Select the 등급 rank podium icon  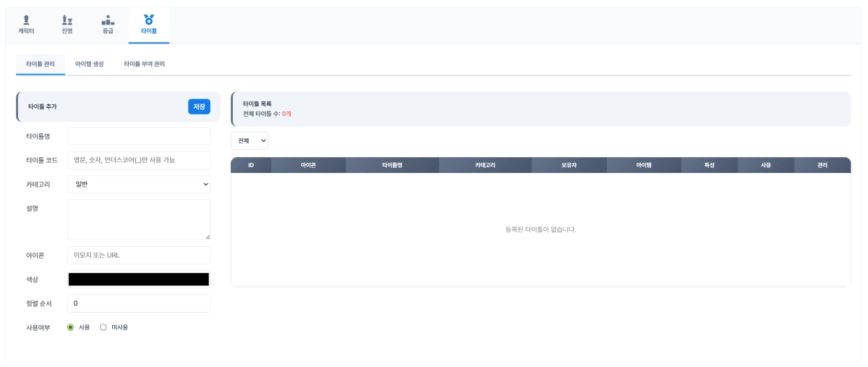click(108, 20)
